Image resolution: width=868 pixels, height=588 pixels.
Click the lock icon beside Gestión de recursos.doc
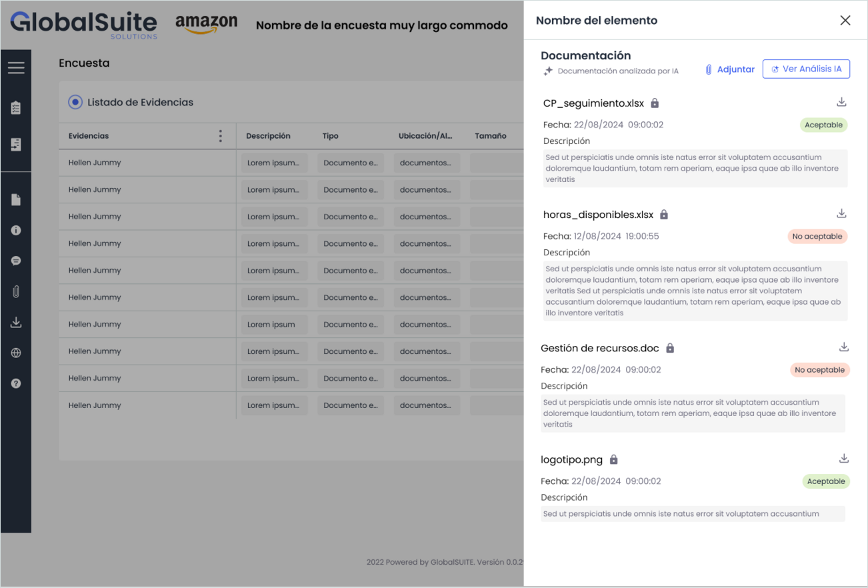[670, 348]
